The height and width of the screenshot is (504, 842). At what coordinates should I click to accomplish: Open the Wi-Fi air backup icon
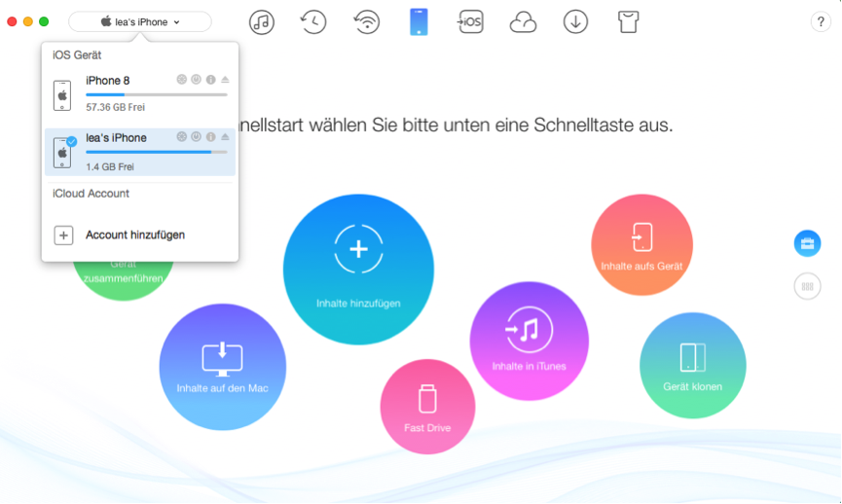(366, 22)
